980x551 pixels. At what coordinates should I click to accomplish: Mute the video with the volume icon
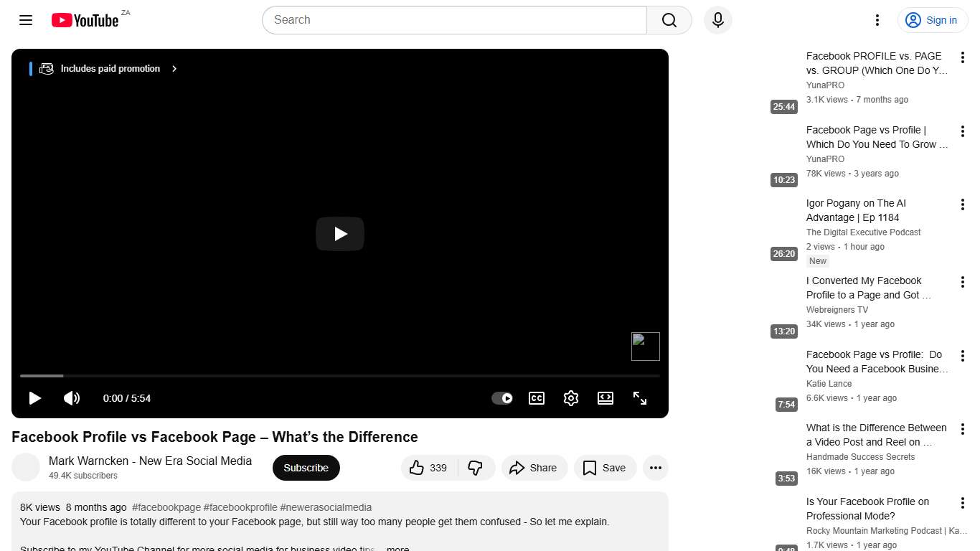[x=72, y=398]
